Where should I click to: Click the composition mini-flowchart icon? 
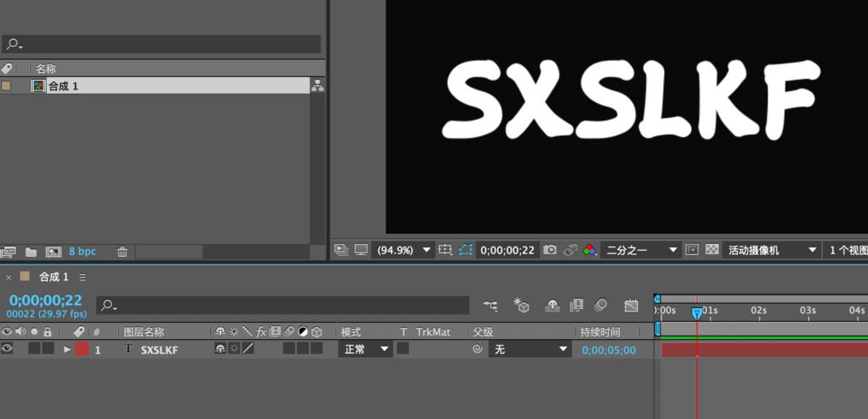[491, 305]
